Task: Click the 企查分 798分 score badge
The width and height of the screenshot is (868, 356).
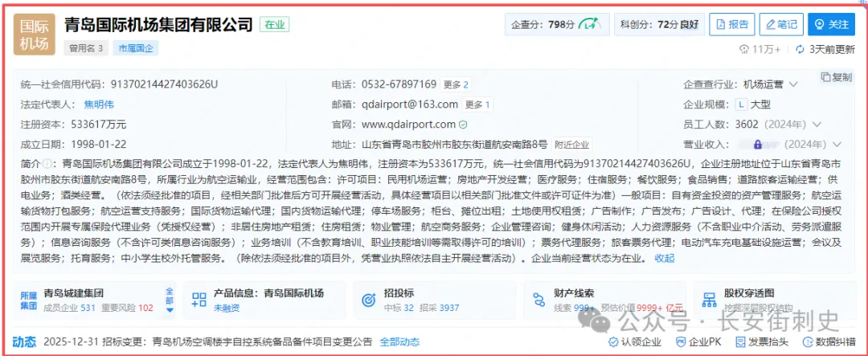Action: [x=557, y=25]
